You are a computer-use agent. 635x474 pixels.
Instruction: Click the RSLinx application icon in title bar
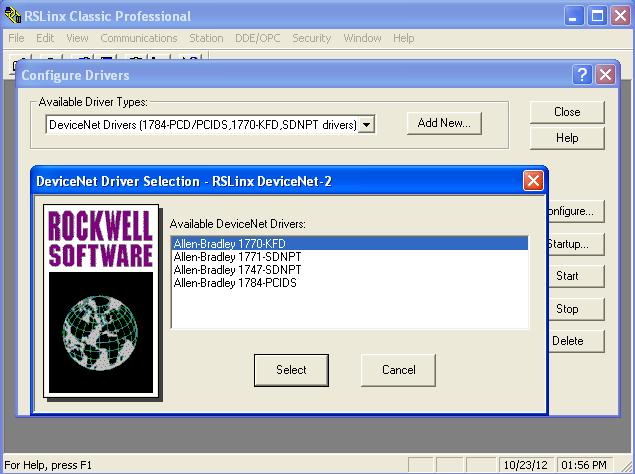13,15
